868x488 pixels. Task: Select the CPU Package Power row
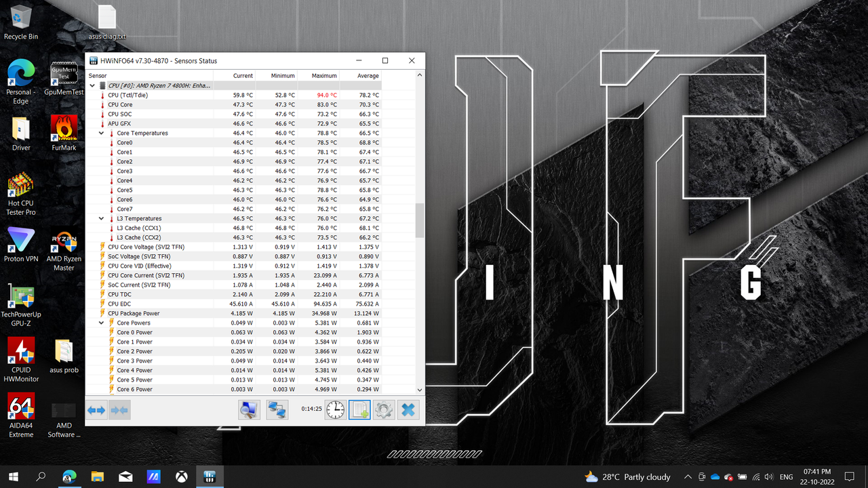(x=234, y=314)
